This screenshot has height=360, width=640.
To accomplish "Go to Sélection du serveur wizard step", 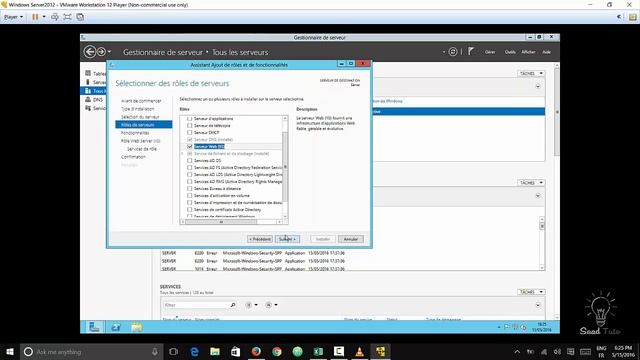I will tap(140, 117).
